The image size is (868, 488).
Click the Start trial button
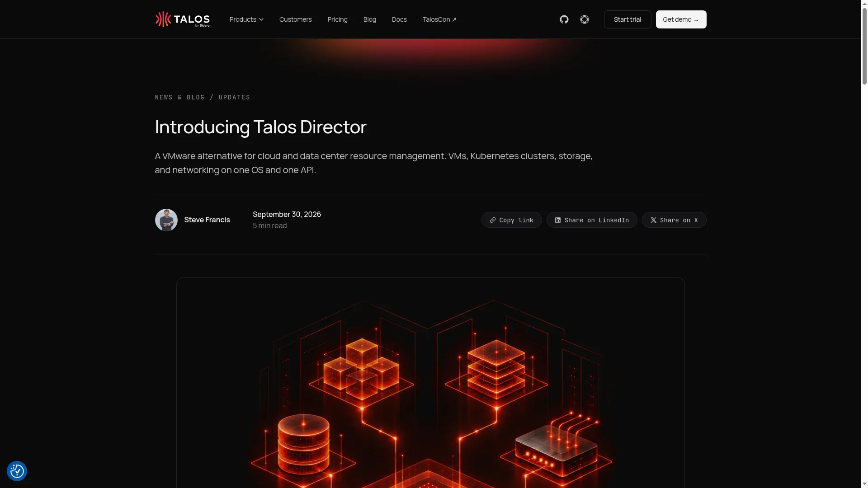point(627,19)
